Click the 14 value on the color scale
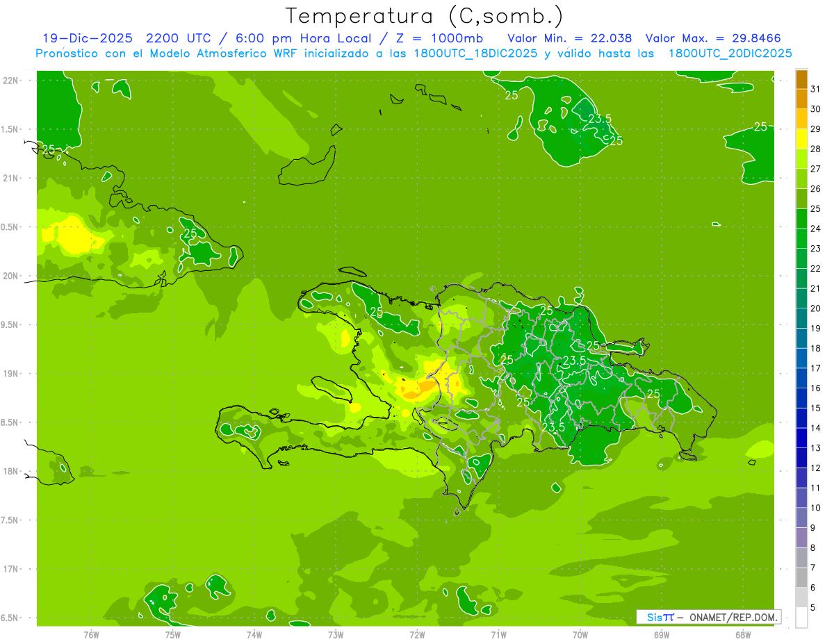834x644 pixels. [x=816, y=428]
